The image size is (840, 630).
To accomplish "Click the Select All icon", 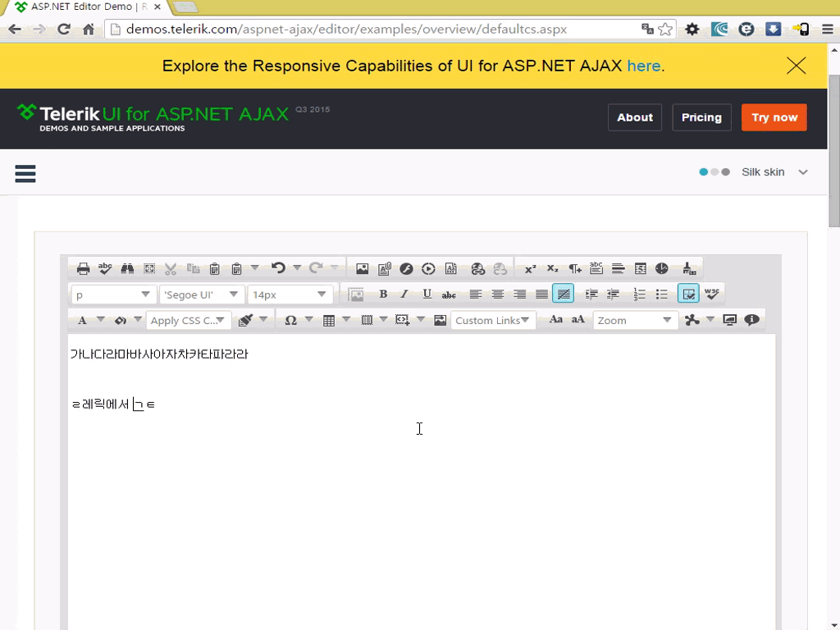I will click(149, 268).
